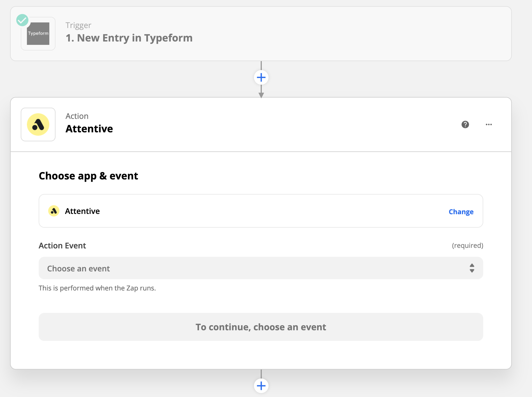Open the Choose an event dropdown
The height and width of the screenshot is (397, 532).
pos(261,268)
